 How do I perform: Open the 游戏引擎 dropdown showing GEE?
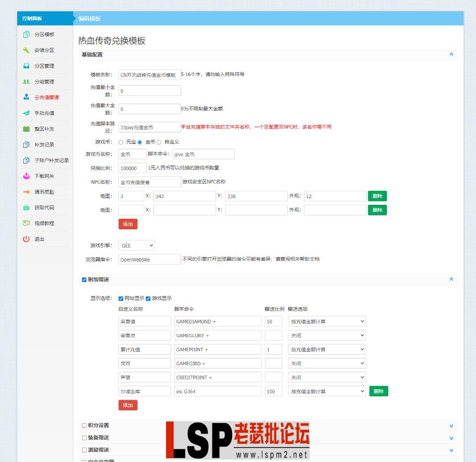(x=137, y=245)
